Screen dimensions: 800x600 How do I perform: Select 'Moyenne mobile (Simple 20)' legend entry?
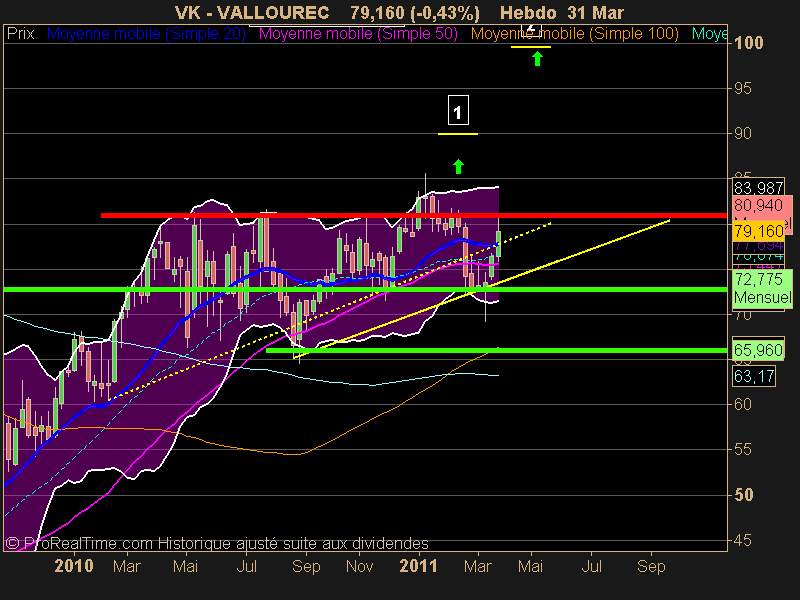146,34
